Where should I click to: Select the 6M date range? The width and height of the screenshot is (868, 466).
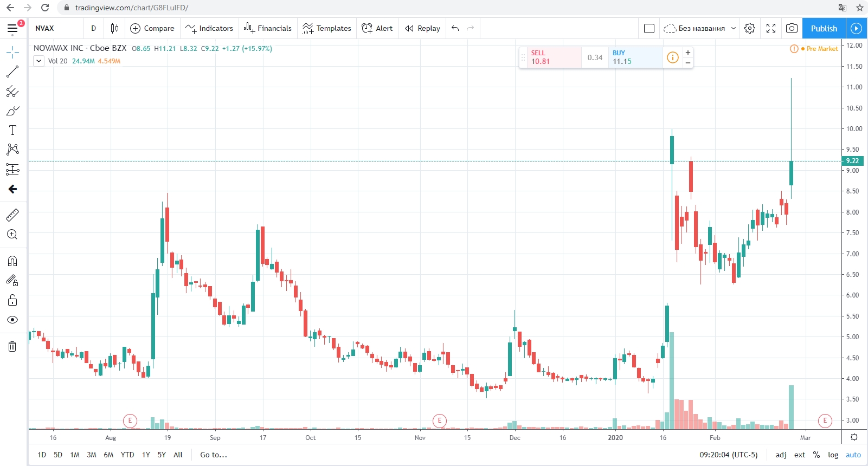pyautogui.click(x=108, y=455)
